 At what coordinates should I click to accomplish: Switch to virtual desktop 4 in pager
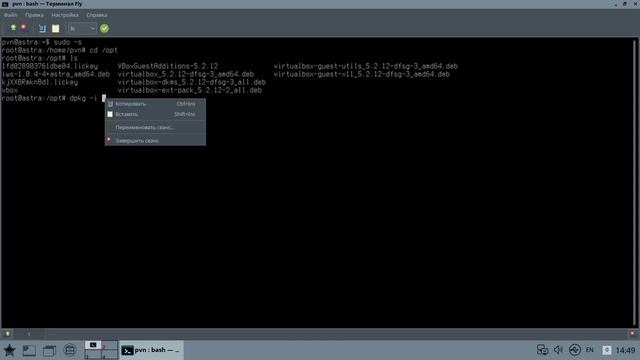click(109, 354)
